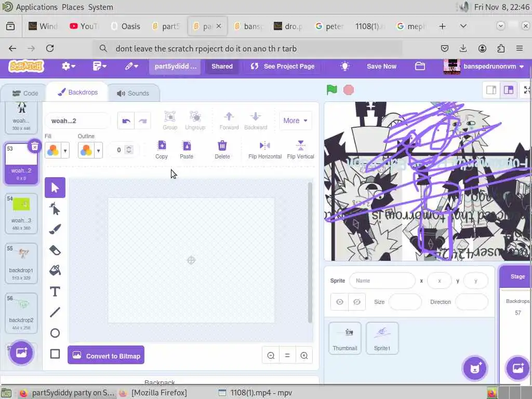The image size is (532, 399).
Task: Zoom in on the paint canvas
Action: coord(304,355)
